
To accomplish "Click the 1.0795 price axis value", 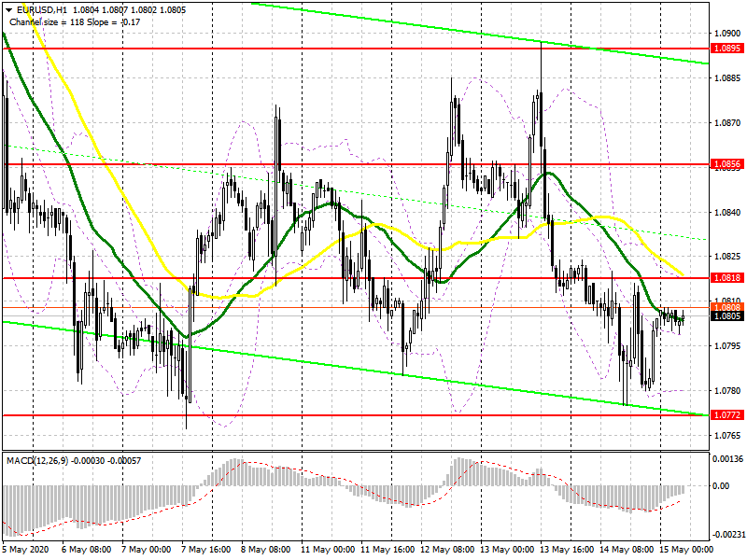I will [728, 346].
